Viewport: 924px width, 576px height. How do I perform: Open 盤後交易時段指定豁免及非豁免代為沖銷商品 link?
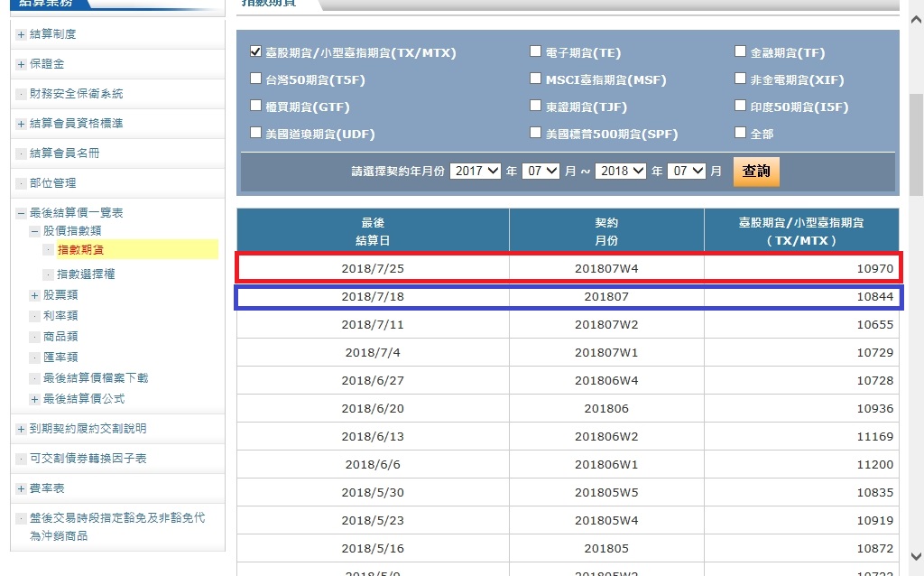tap(117, 526)
